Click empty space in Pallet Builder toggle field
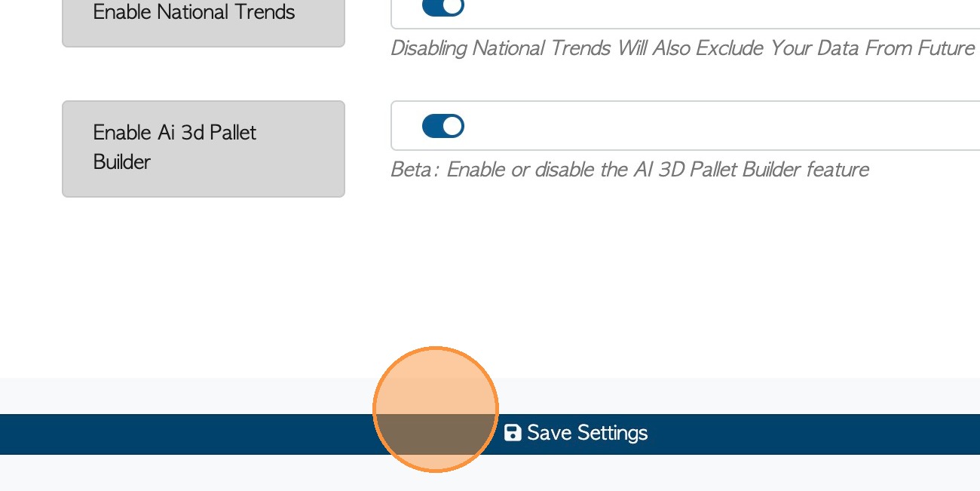Viewport: 980px width, 491px height. point(678,126)
